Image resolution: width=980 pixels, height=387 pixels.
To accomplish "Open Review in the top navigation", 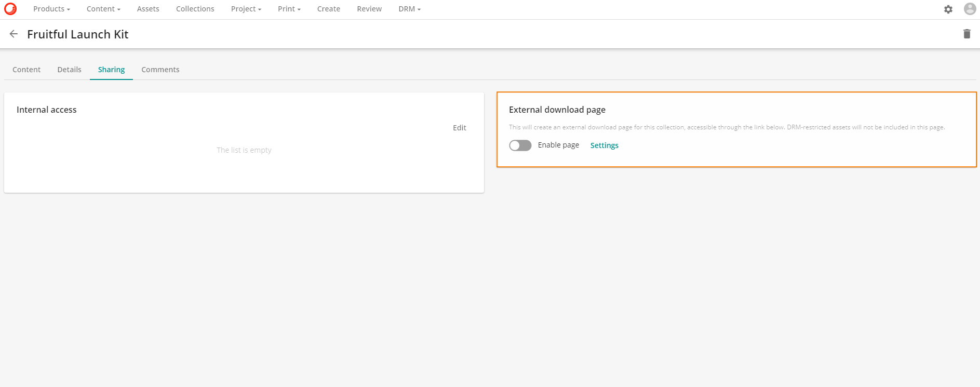I will tap(369, 9).
